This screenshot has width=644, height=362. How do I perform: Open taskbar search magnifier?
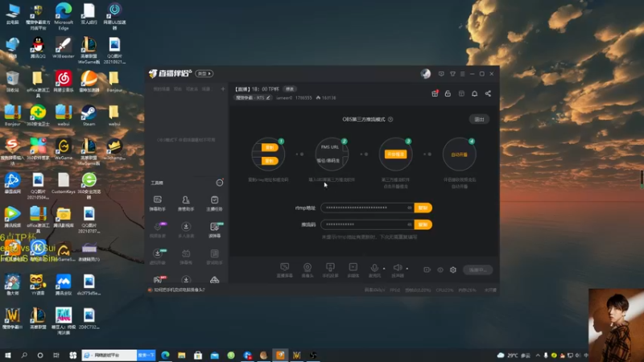pyautogui.click(x=24, y=355)
